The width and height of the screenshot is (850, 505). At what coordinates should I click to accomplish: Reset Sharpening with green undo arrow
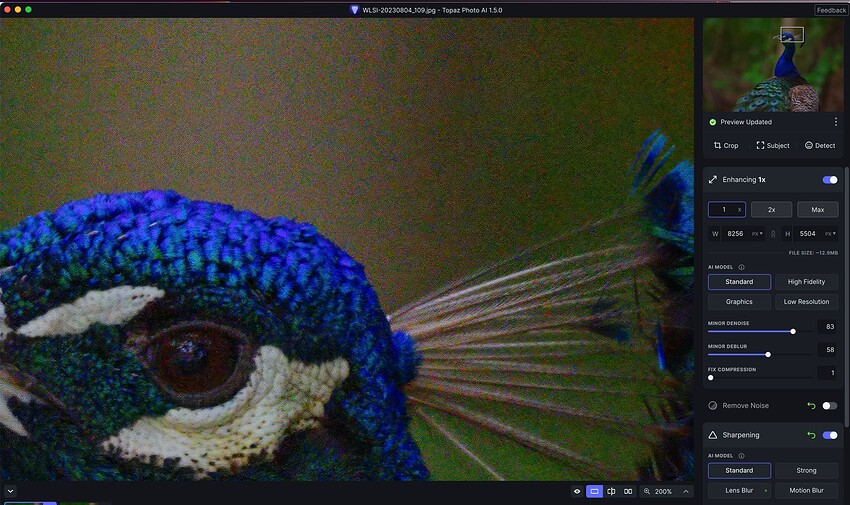pyautogui.click(x=811, y=435)
